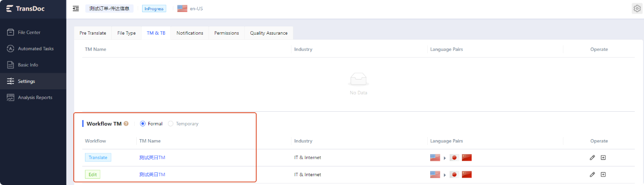Click the Settings sliders icon in sidebar
Image resolution: width=644 pixels, height=185 pixels.
click(10, 81)
